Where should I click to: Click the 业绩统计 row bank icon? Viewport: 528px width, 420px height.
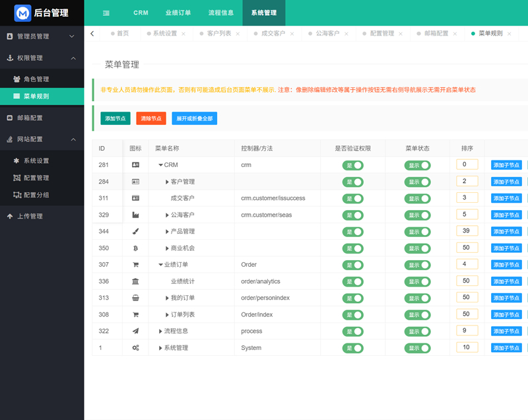(x=135, y=281)
